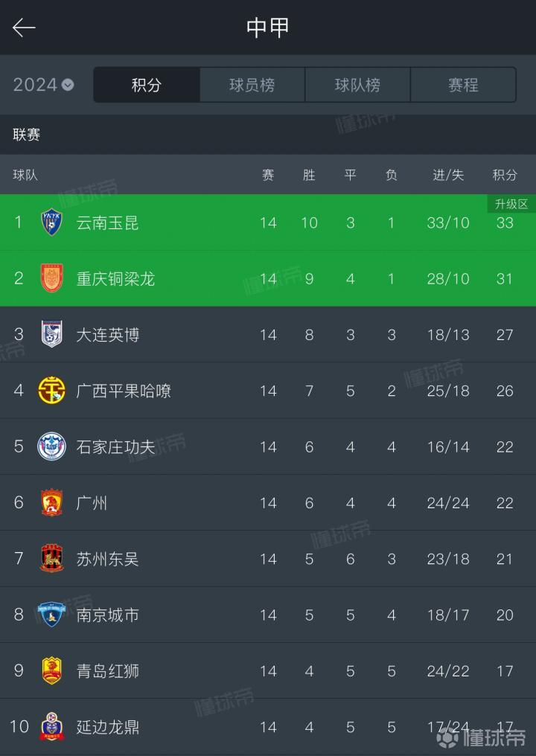The width and height of the screenshot is (536, 756).
Task: Tap the back arrow icon
Action: tap(24, 28)
